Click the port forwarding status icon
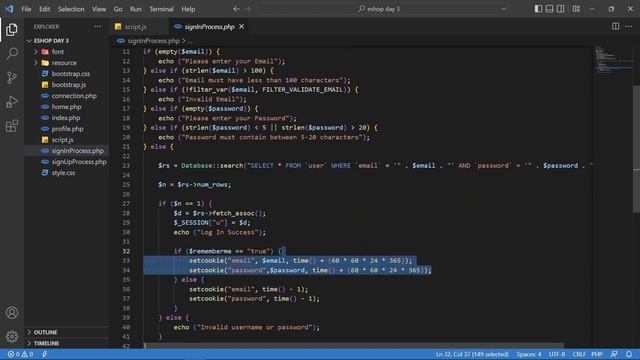The height and width of the screenshot is (360, 640). click(44, 354)
